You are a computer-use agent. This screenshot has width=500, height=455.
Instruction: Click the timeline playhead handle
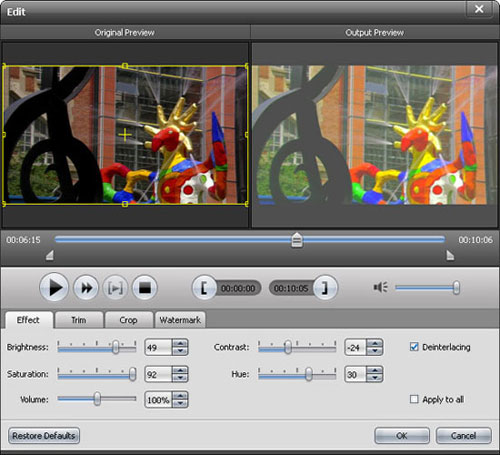[x=297, y=240]
